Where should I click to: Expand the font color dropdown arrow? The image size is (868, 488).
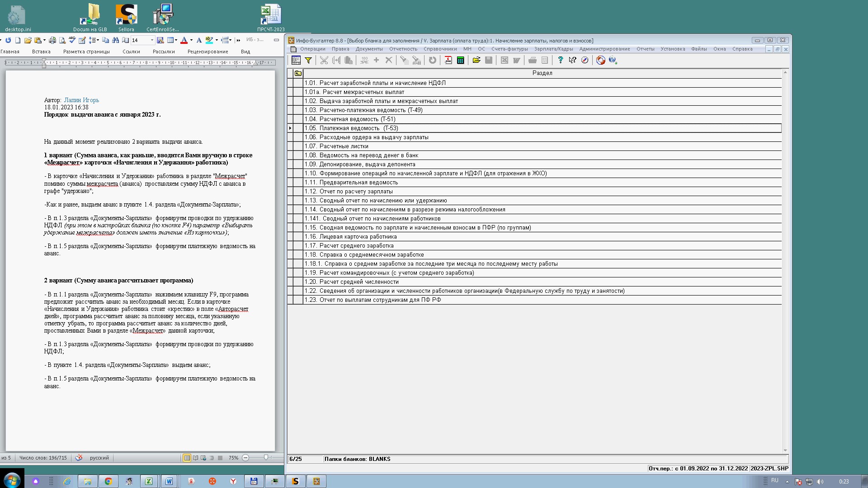[192, 40]
